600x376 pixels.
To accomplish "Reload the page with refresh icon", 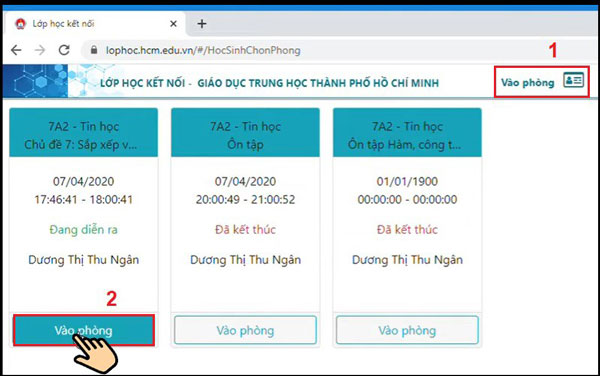I will point(64,50).
